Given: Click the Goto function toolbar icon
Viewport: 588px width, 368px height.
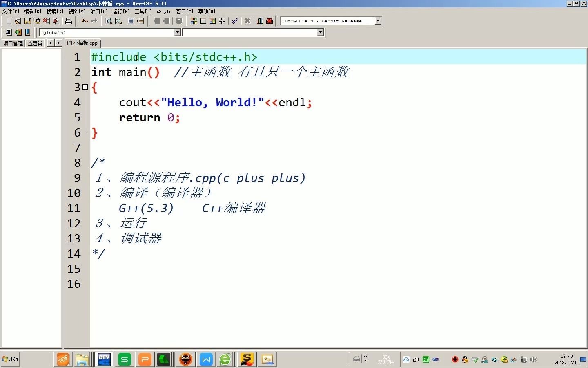Looking at the screenshot, I should click(131, 21).
